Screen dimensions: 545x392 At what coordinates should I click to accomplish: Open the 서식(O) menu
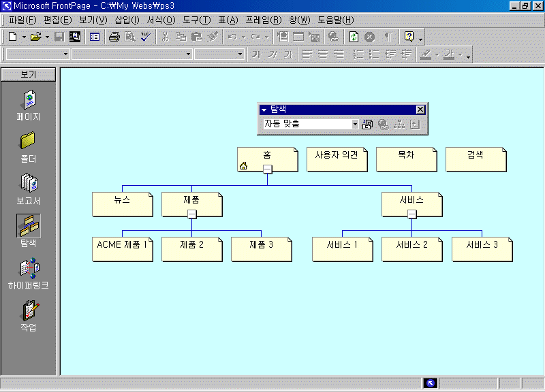(161, 20)
